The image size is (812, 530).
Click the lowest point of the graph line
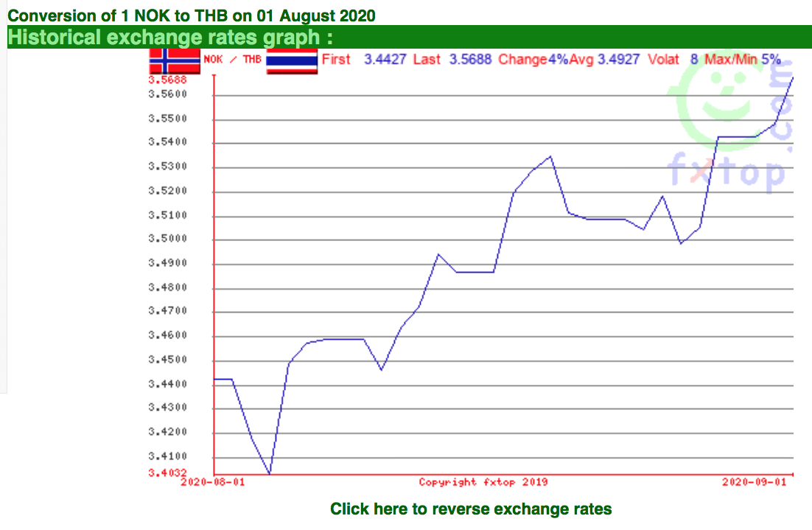269,473
